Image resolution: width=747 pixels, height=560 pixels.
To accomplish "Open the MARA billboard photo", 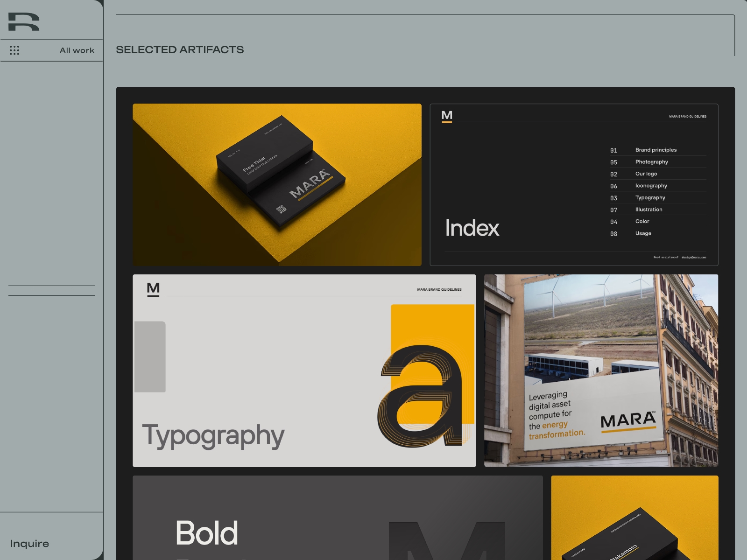I will tap(601, 371).
